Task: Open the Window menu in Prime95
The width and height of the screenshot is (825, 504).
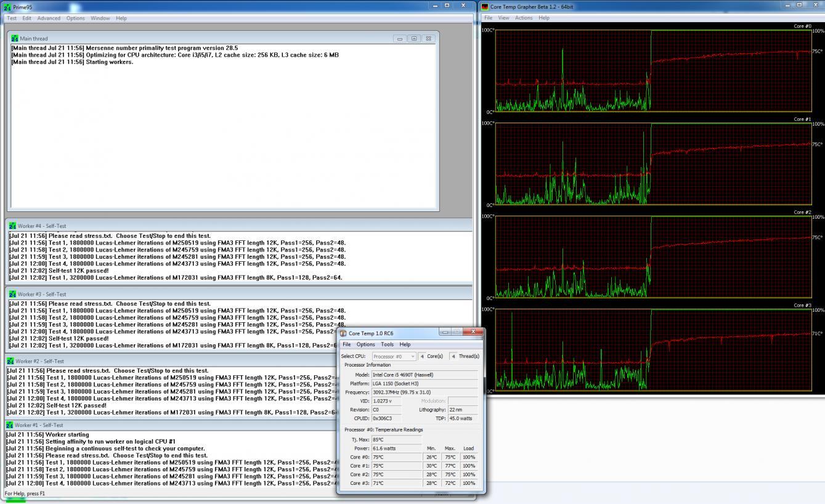Action: pos(100,18)
